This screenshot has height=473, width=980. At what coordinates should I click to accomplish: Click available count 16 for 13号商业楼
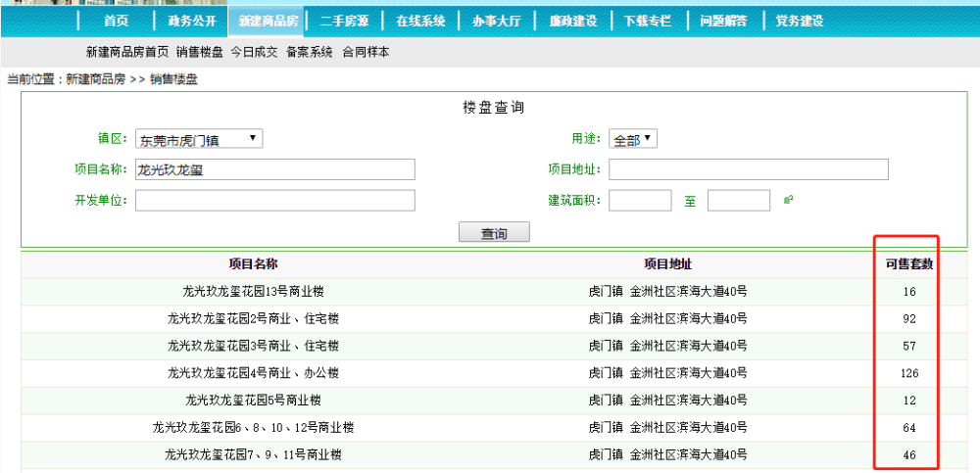[x=909, y=291]
